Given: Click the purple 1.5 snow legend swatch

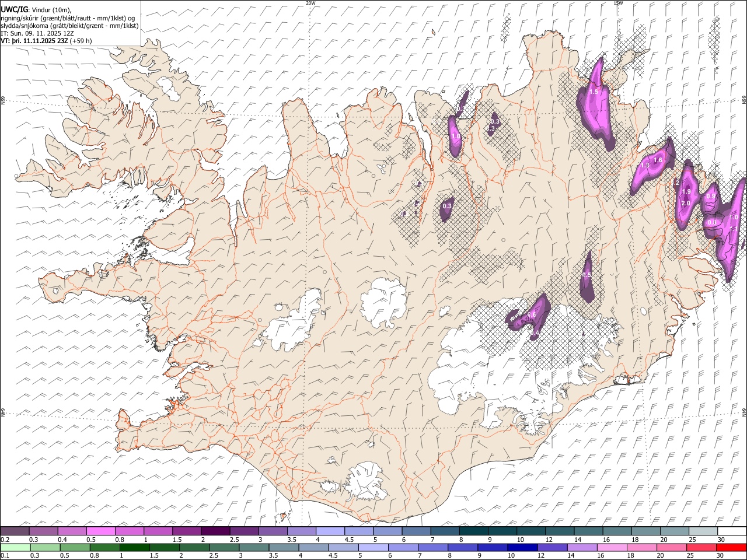Looking at the screenshot, I should (x=187, y=531).
